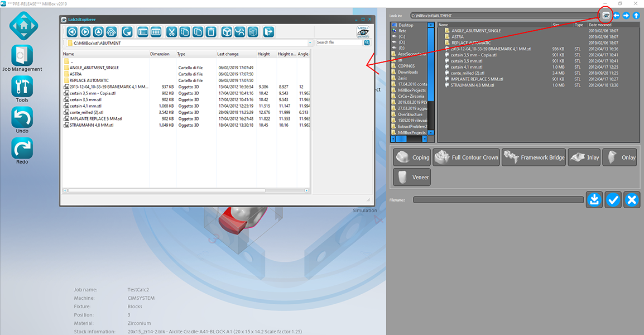
Task: Click the Look in path field
Action: 505,16
